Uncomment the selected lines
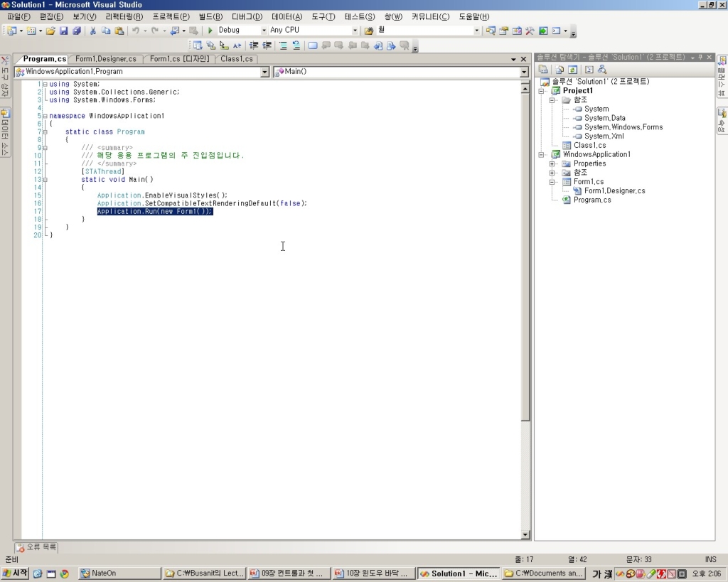This screenshot has height=582, width=728. (296, 45)
